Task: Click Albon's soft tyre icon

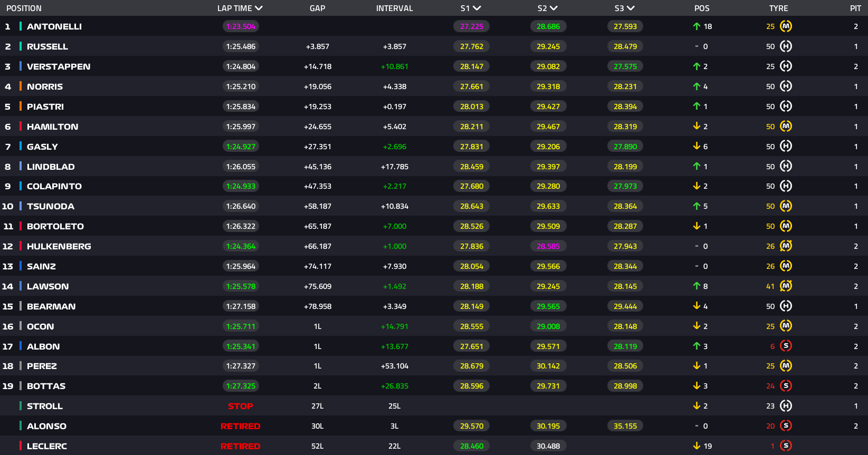Action: point(786,346)
